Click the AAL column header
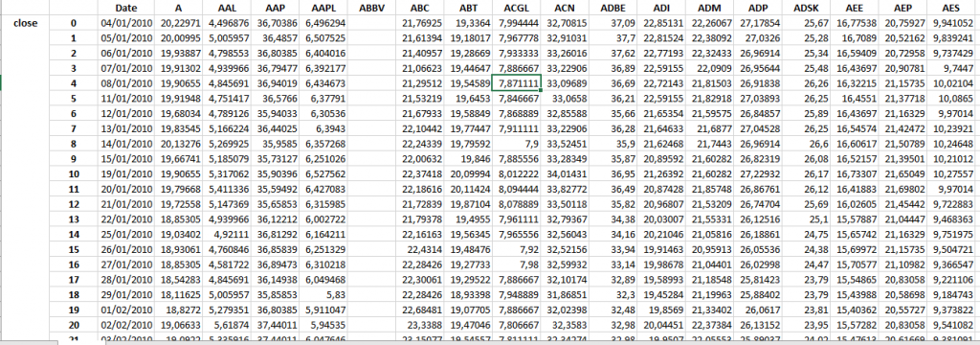This screenshot has height=345, width=980. pos(228,8)
